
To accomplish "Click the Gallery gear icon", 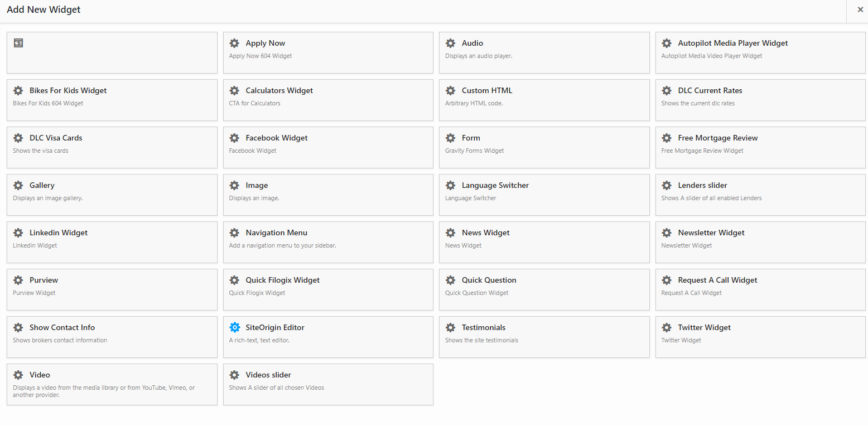I will [18, 185].
